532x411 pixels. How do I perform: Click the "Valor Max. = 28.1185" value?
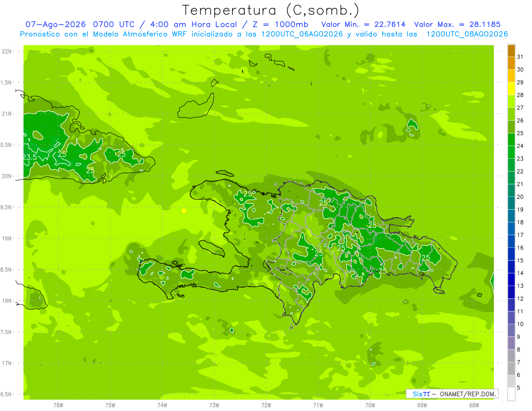(x=457, y=24)
